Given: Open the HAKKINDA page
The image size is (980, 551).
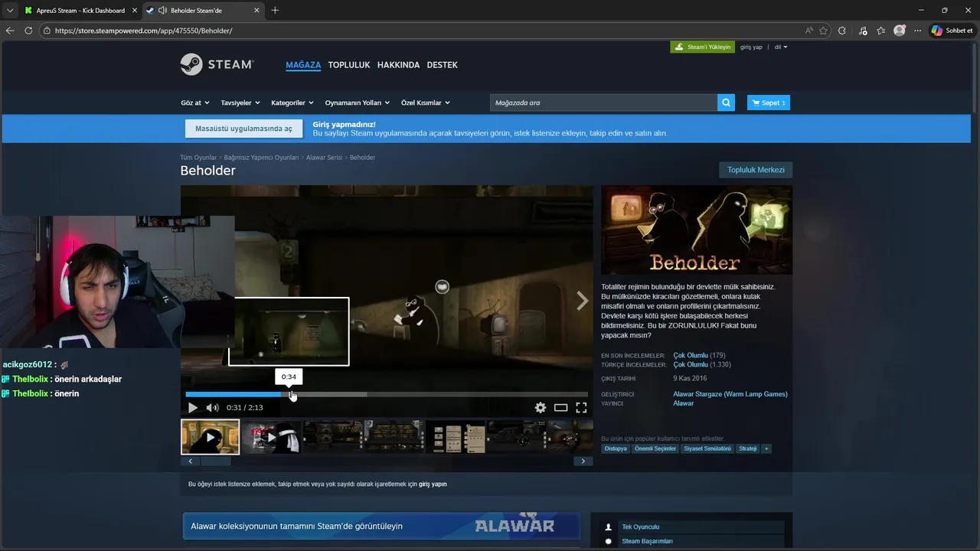Looking at the screenshot, I should pos(398,65).
